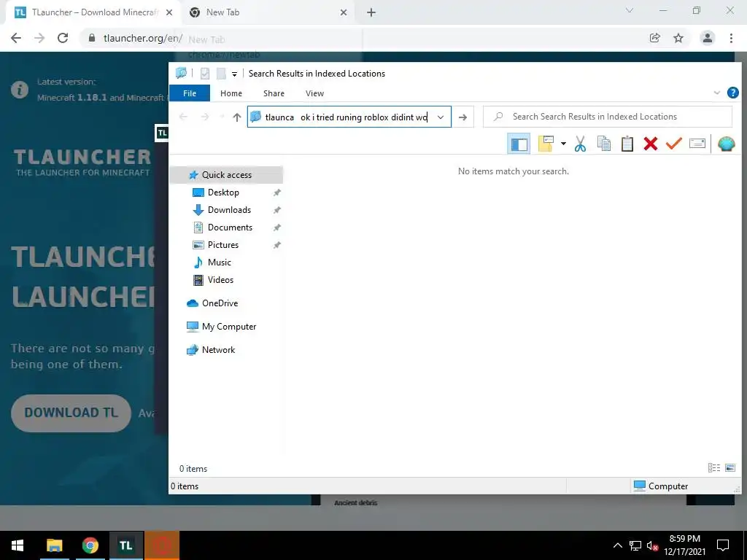Close the TLauncher Chrome tab
747x560 pixels.
(x=169, y=13)
